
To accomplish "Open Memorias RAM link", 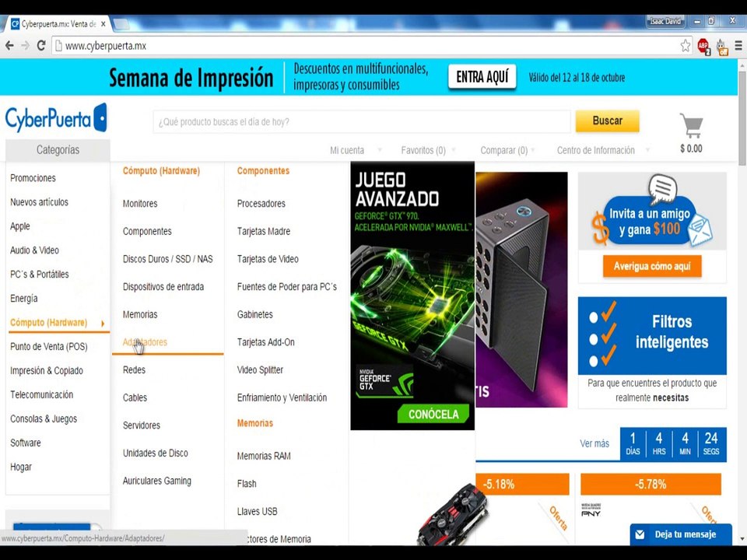I will tap(264, 457).
